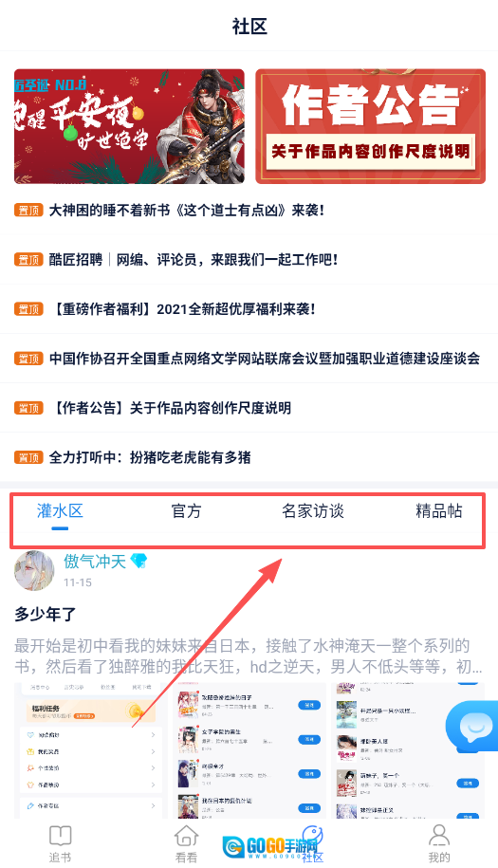The height and width of the screenshot is (868, 498).
Task: Open the 名家访谈 tab
Action: coord(313,511)
